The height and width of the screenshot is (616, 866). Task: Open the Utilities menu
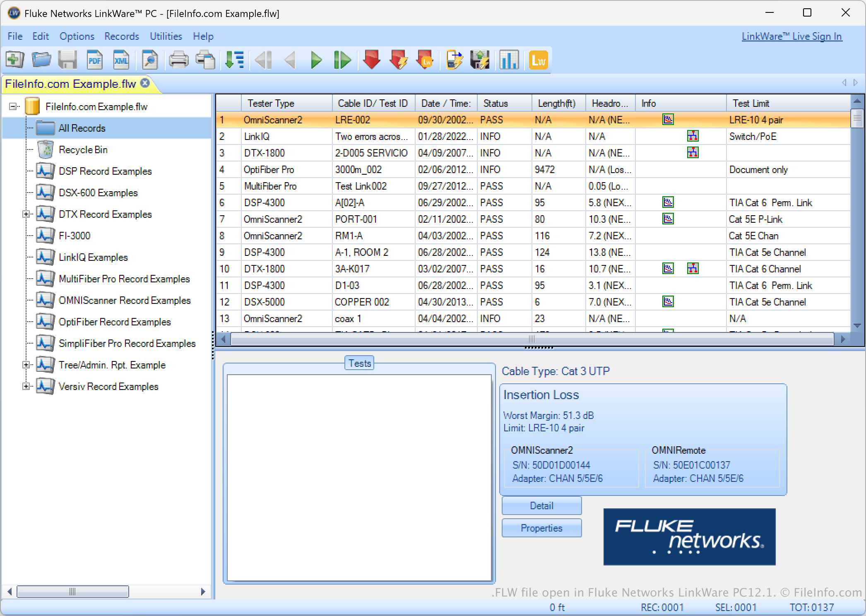pyautogui.click(x=166, y=36)
